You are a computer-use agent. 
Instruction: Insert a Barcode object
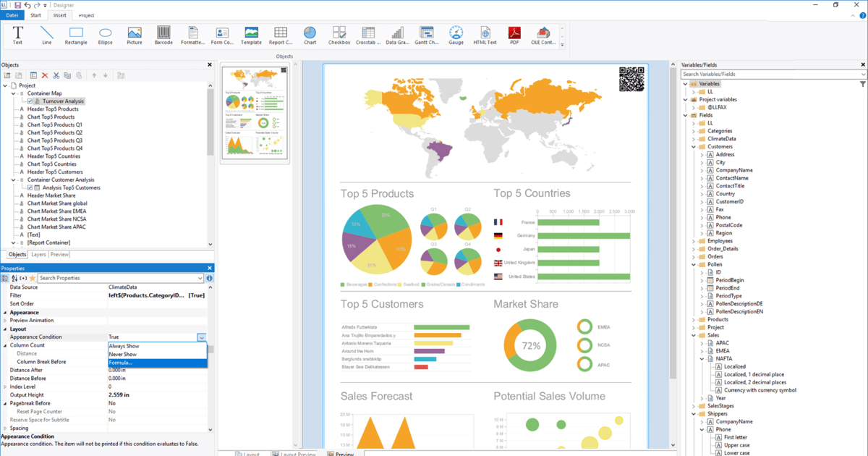pyautogui.click(x=163, y=35)
